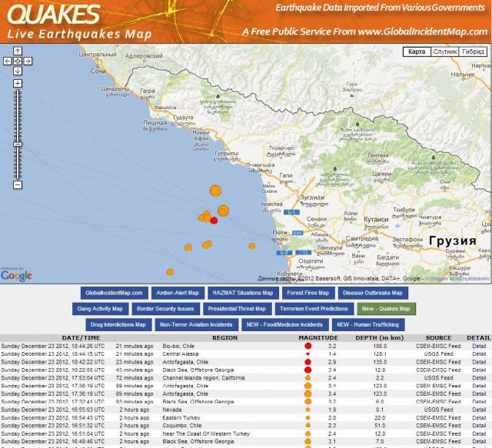Open the Amber-Alert Map button
This screenshot has width=492, height=448.
coord(177,293)
